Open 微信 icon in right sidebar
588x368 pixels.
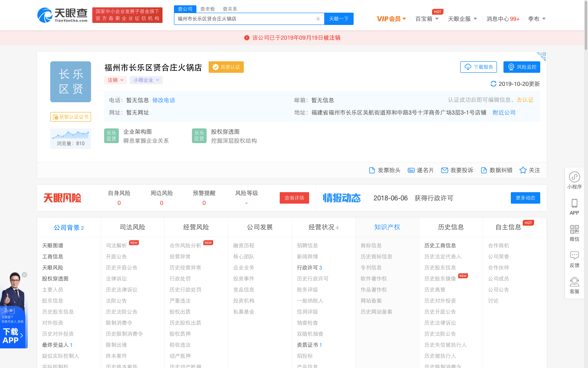click(x=574, y=229)
